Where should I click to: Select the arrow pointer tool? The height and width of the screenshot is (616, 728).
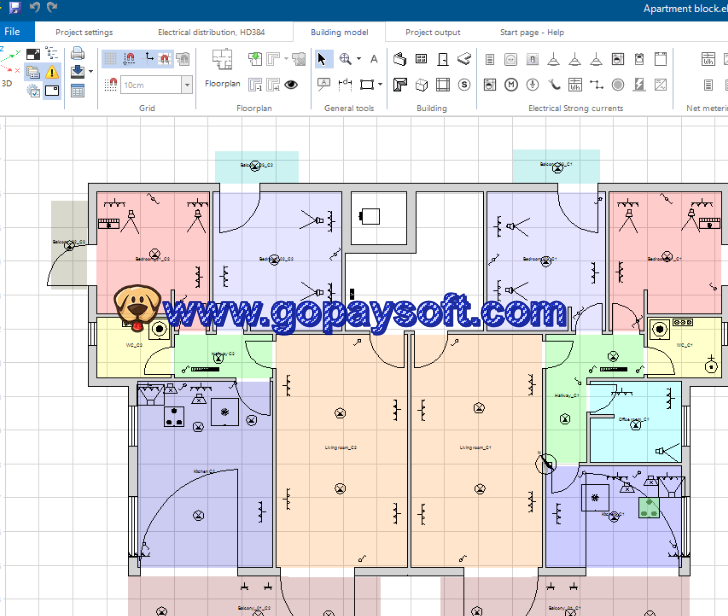point(322,59)
